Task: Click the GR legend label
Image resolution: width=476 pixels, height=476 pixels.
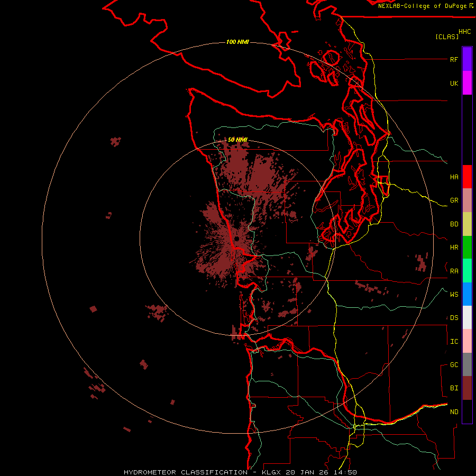Action: pos(454,200)
